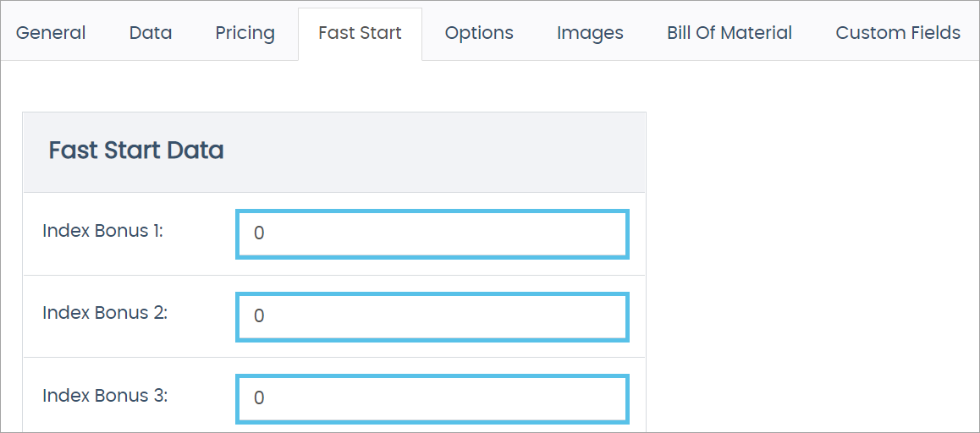Click the Index Bonus 3 label
980x433 pixels.
pyautogui.click(x=105, y=395)
